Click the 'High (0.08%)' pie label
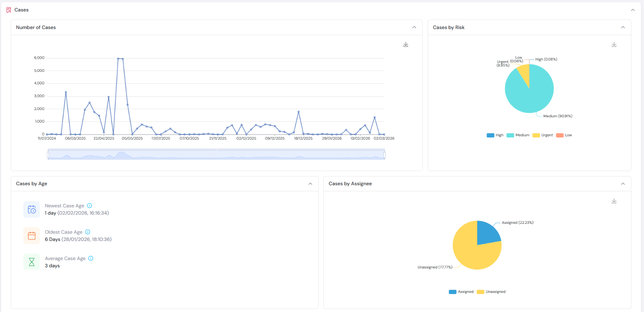The width and height of the screenshot is (644, 312). point(546,59)
